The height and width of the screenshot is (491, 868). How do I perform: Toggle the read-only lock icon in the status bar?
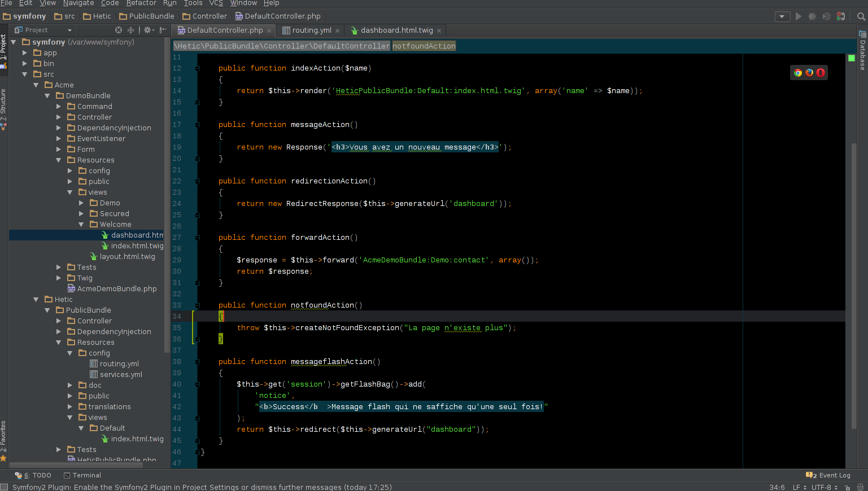pos(847,487)
